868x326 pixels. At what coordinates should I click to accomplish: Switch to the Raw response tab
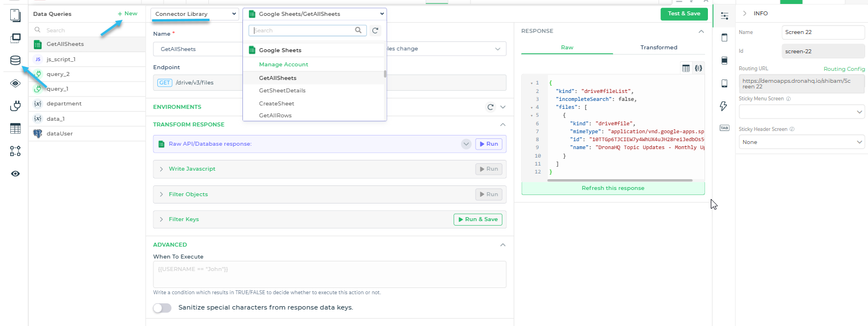tap(567, 47)
